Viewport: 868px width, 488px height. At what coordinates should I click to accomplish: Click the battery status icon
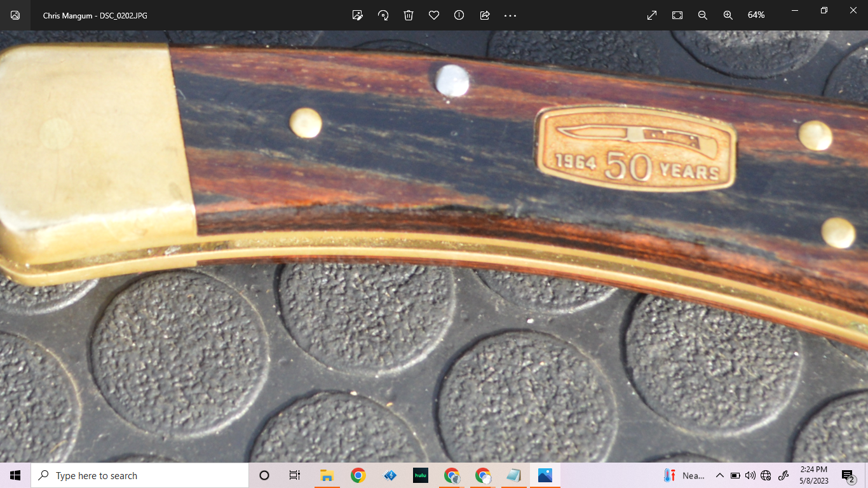[735, 475]
